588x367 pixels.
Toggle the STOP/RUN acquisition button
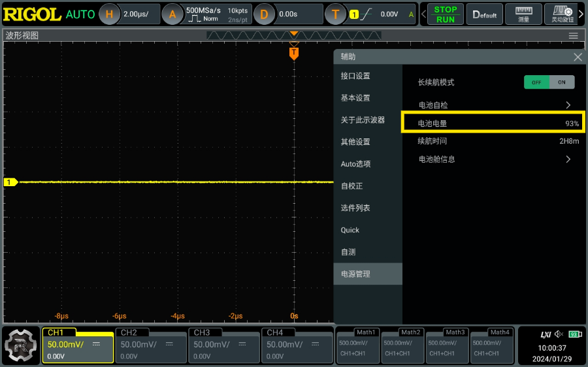click(x=446, y=14)
